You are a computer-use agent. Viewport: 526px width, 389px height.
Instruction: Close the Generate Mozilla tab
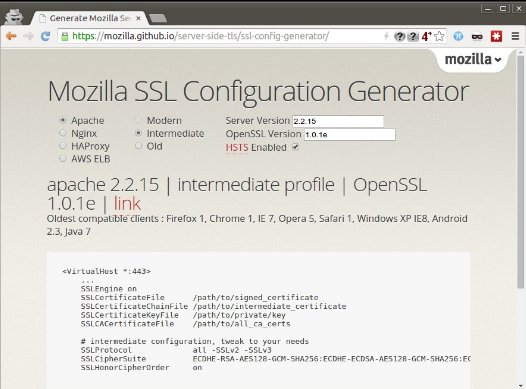[x=138, y=18]
